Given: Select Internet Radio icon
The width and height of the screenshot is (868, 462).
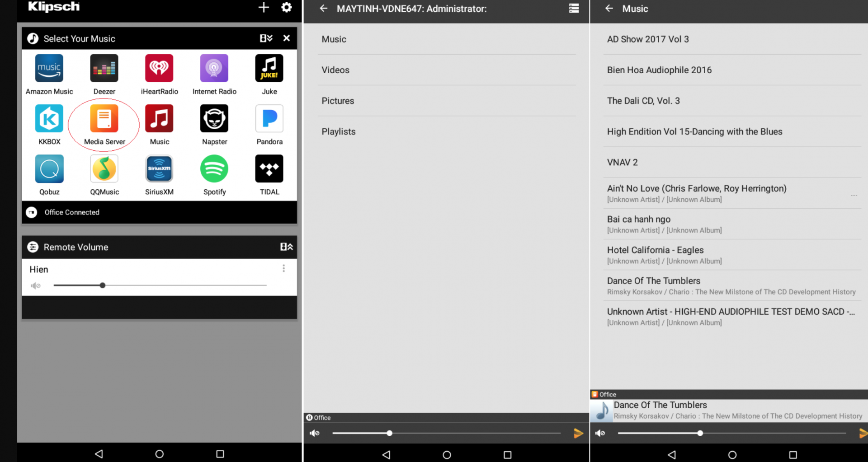Looking at the screenshot, I should click(x=214, y=68).
